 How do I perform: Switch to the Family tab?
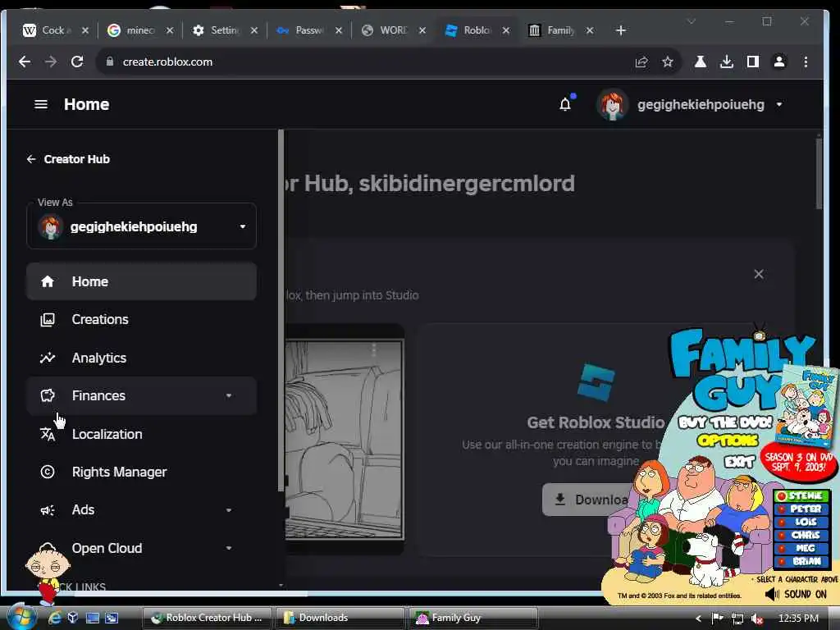(559, 30)
